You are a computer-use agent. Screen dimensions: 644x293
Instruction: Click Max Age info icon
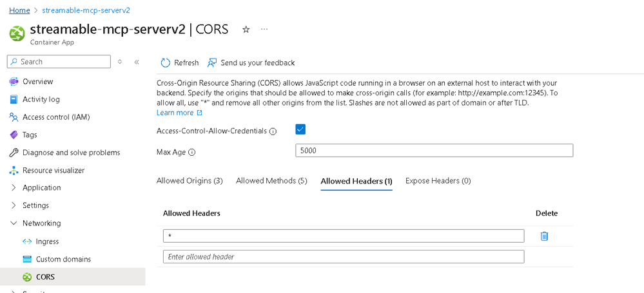point(191,153)
